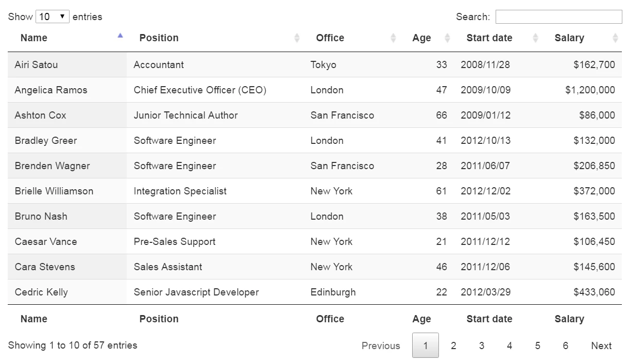Click the Previous pagination link
Image resolution: width=644 pixels, height=362 pixels.
click(381, 345)
